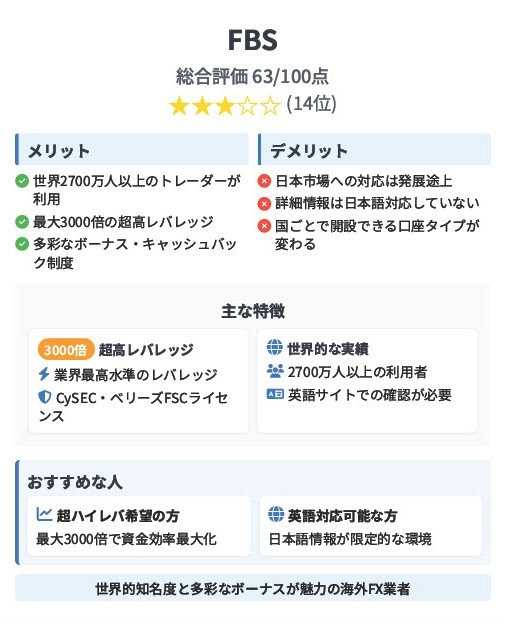Click the green check beside 多彩なボーナス

pos(22,244)
